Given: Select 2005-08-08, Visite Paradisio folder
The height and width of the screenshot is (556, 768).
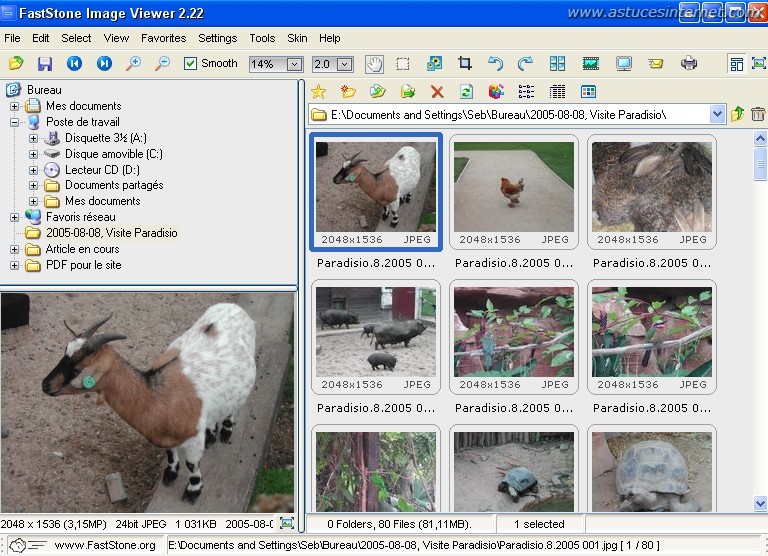Looking at the screenshot, I should coord(112,233).
